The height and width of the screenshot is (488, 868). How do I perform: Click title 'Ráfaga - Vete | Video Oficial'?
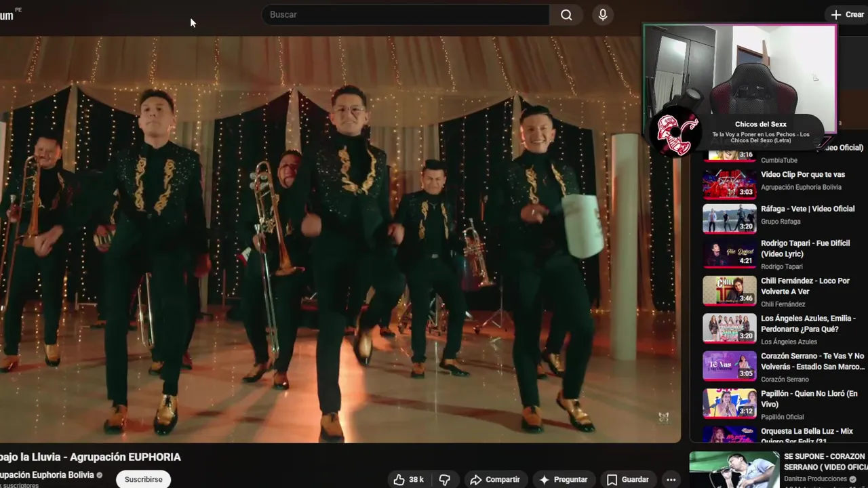[x=808, y=209]
